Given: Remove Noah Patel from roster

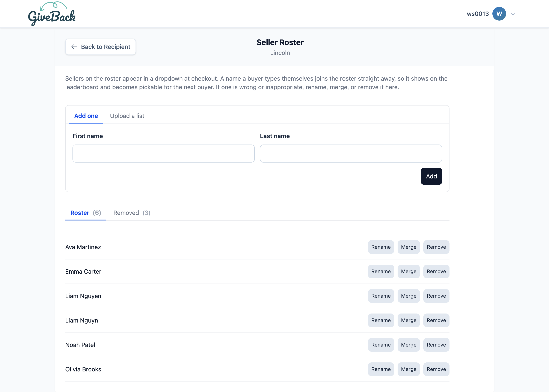Looking at the screenshot, I should coord(436,345).
